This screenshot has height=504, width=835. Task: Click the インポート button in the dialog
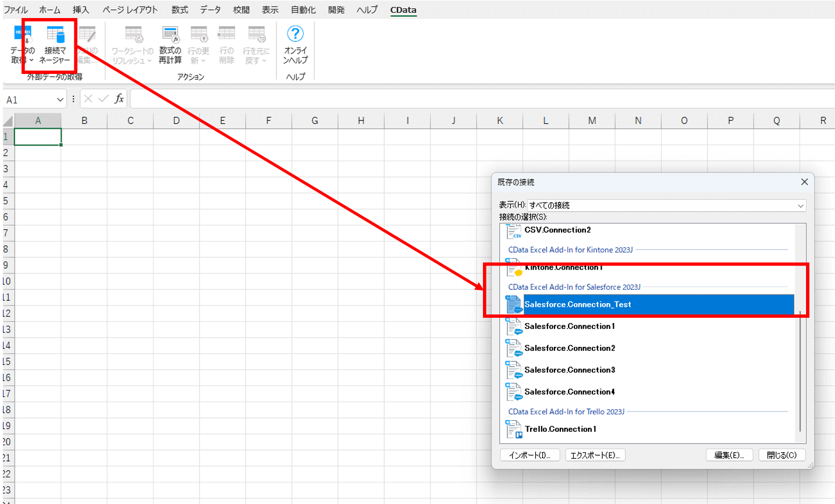pos(530,455)
